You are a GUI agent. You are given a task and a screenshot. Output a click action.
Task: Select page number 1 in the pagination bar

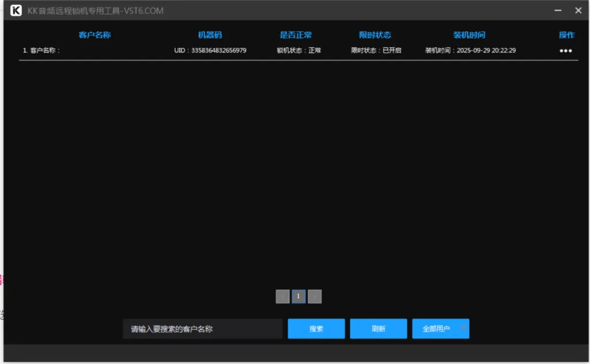coord(298,296)
